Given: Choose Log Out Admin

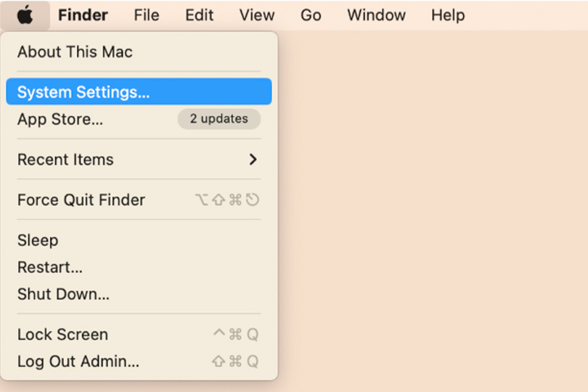Looking at the screenshot, I should 78,362.
